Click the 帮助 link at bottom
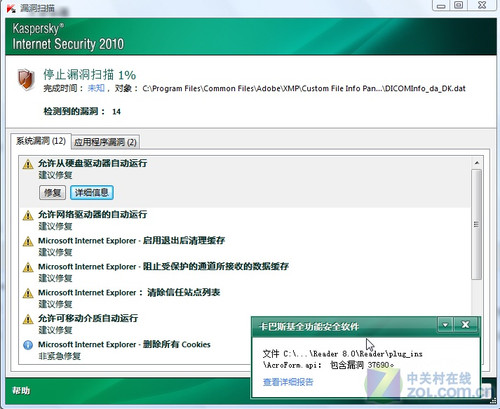The height and width of the screenshot is (409, 500). [x=21, y=390]
